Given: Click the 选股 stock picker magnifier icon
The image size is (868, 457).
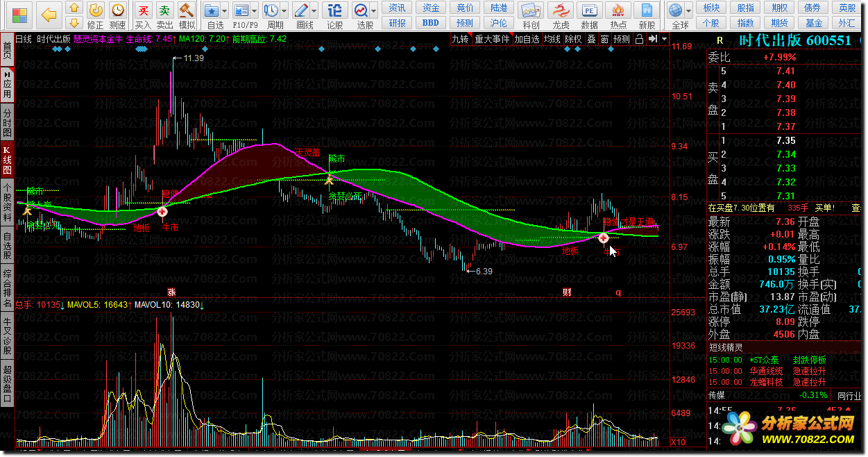Looking at the screenshot, I should pyautogui.click(x=361, y=10).
